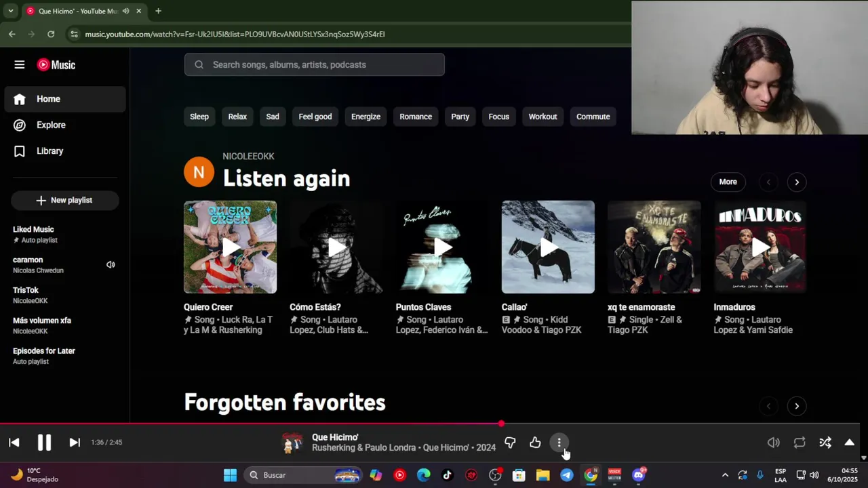
Task: Select the Sleep mood chip
Action: click(x=199, y=117)
